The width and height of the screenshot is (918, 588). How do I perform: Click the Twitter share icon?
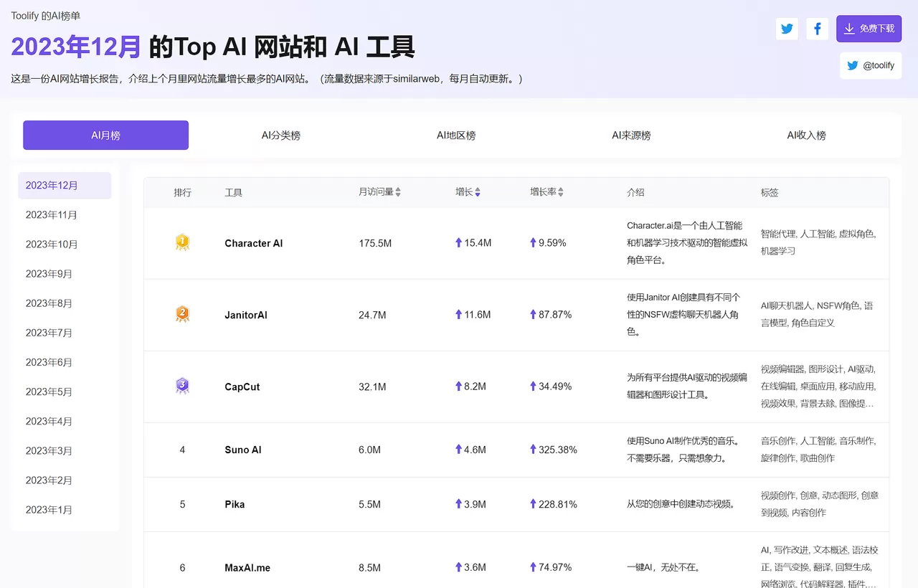pos(787,29)
